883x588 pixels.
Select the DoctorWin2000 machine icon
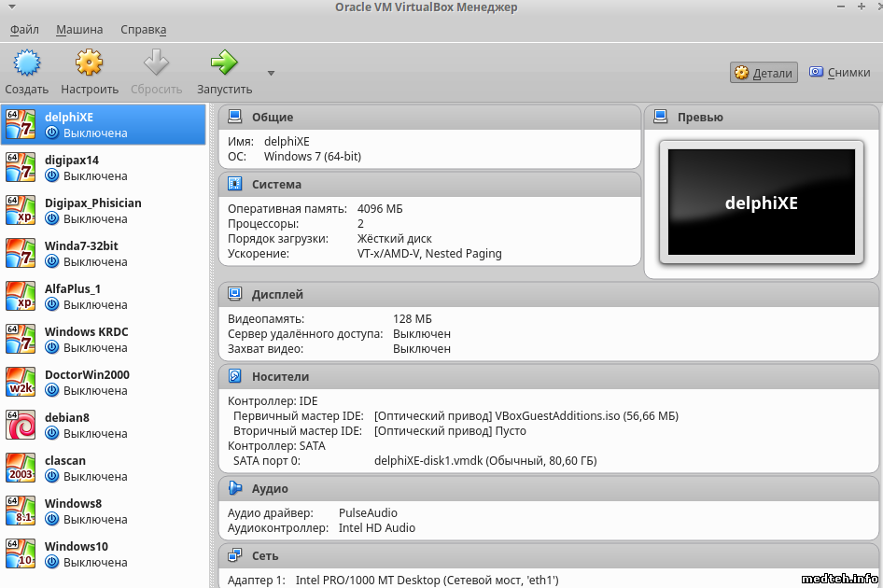point(21,382)
